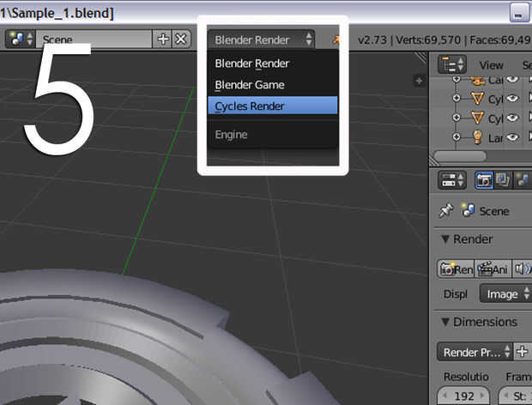Click the upper Cyl mesh icon in Outliner

477,99
